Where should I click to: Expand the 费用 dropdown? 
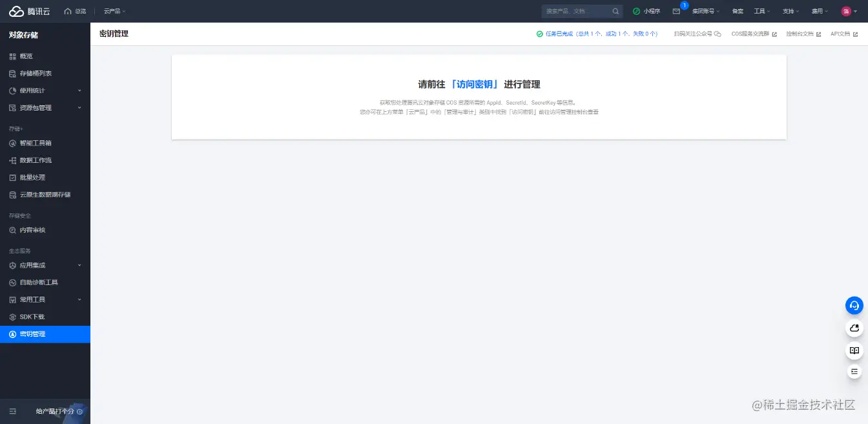[x=820, y=11]
